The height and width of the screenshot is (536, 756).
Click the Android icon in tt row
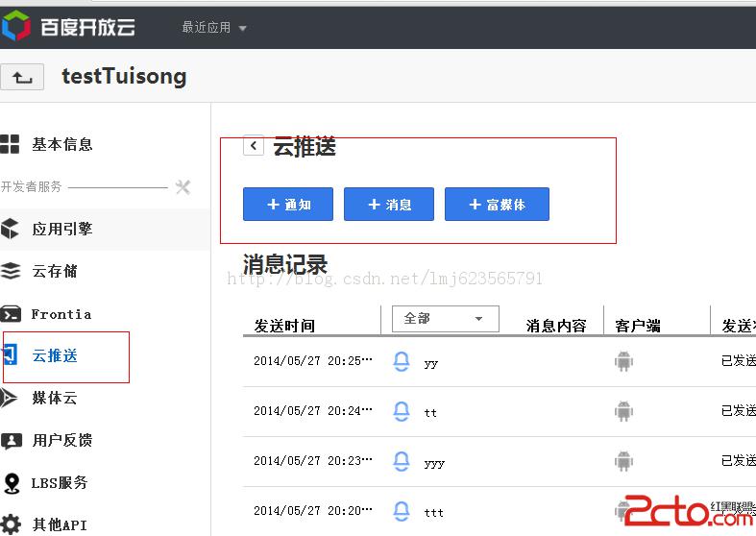pos(623,411)
